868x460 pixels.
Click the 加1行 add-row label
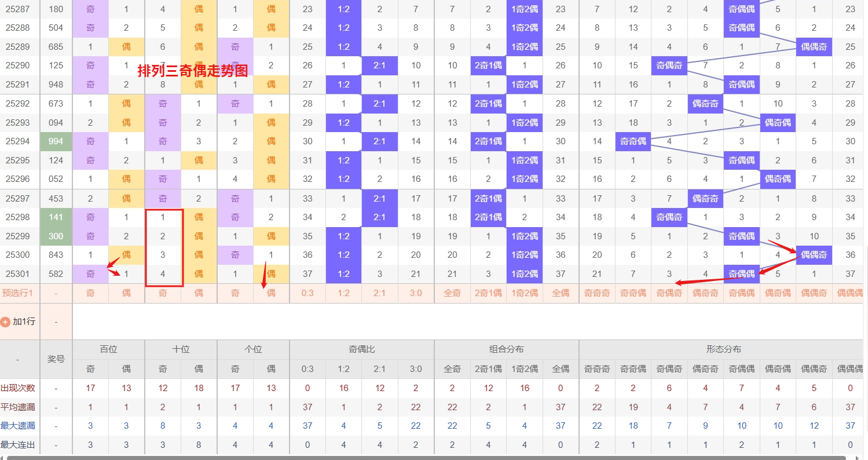coord(24,322)
